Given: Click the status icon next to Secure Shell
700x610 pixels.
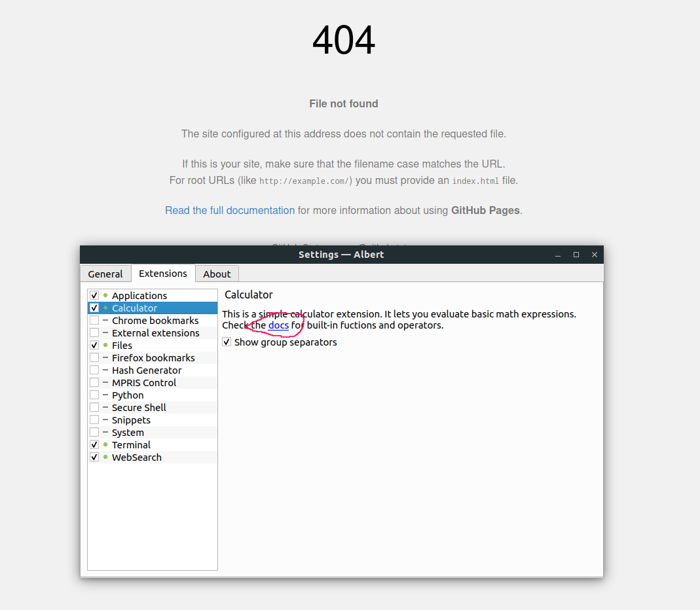Looking at the screenshot, I should coord(105,407).
